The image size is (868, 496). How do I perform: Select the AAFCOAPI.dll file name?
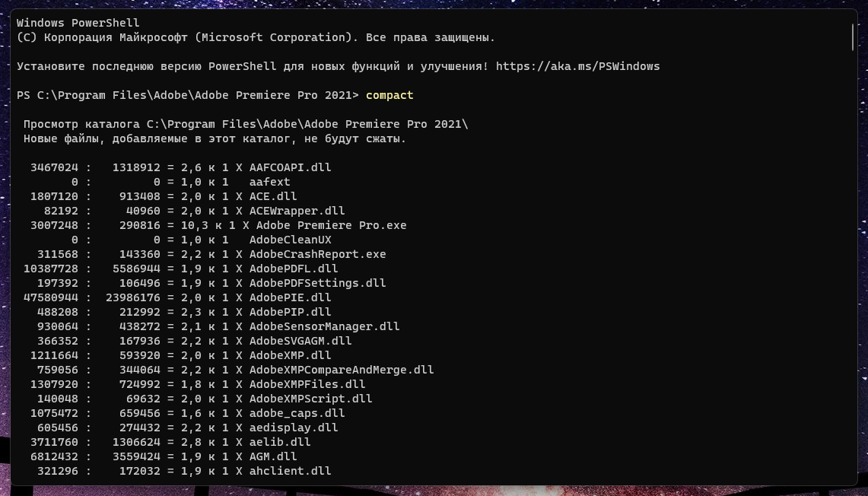[x=290, y=167]
